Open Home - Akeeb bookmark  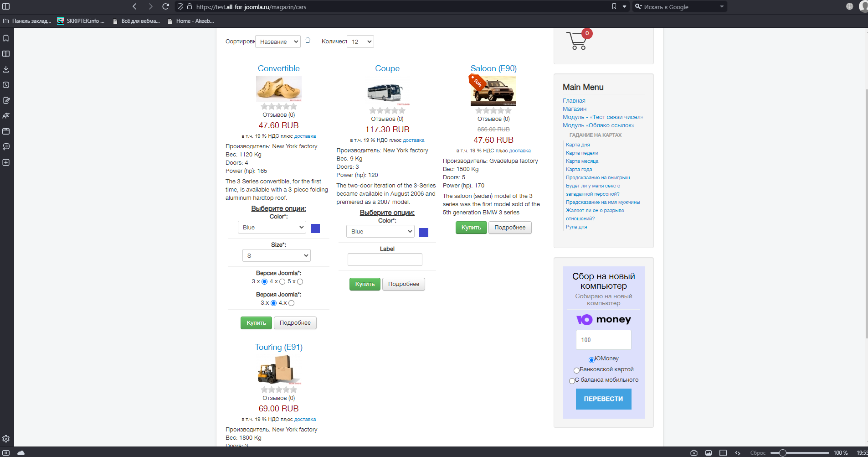191,21
